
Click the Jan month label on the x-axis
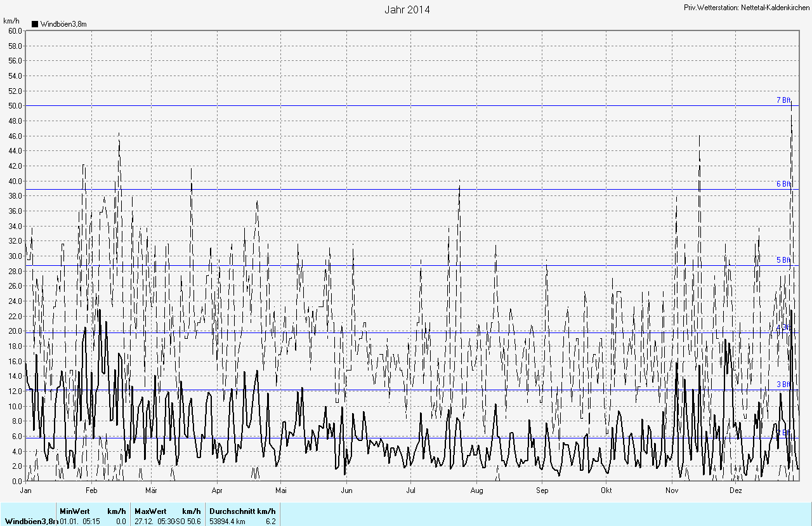[x=26, y=491]
